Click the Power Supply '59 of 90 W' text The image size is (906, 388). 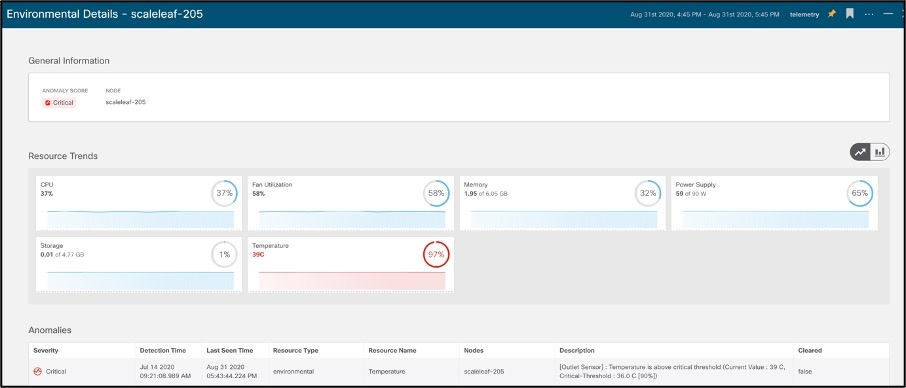point(692,193)
